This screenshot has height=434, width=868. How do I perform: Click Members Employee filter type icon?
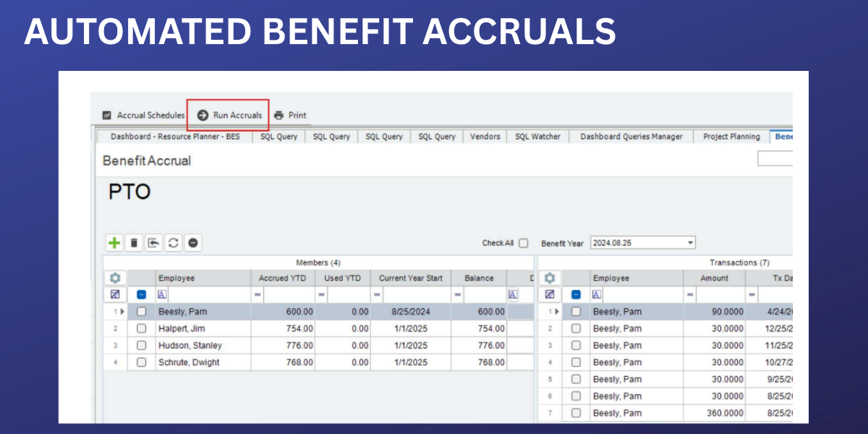[x=162, y=294]
